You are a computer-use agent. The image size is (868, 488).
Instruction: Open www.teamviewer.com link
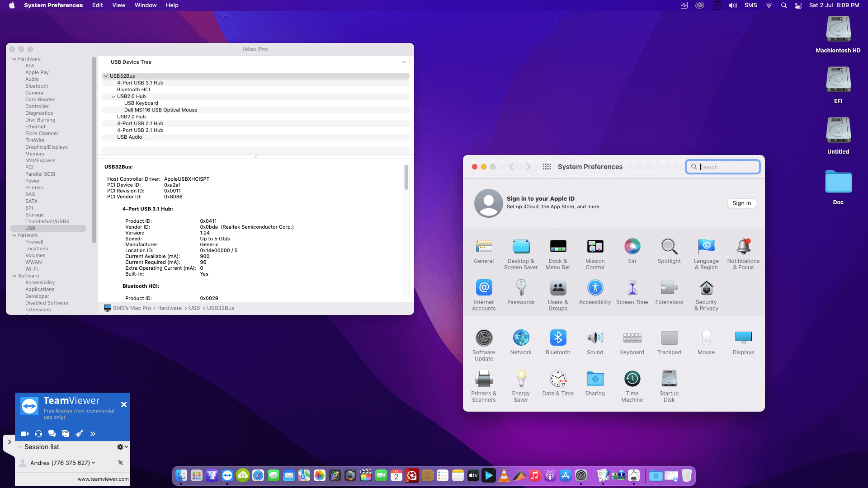coord(103,479)
